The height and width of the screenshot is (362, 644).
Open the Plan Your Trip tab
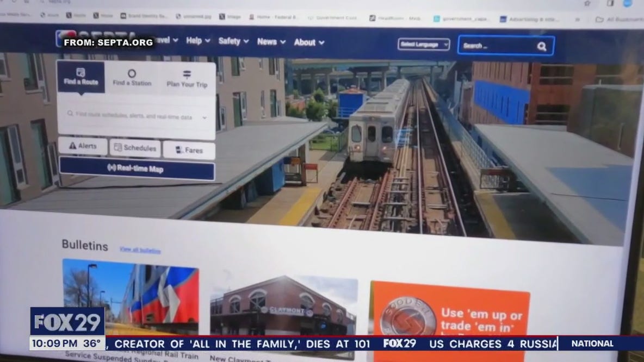point(187,79)
